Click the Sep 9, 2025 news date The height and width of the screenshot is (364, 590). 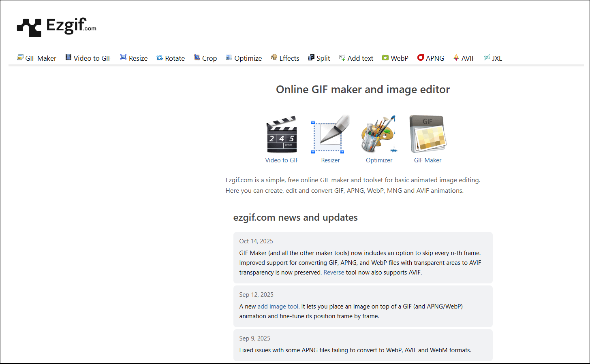click(x=255, y=338)
